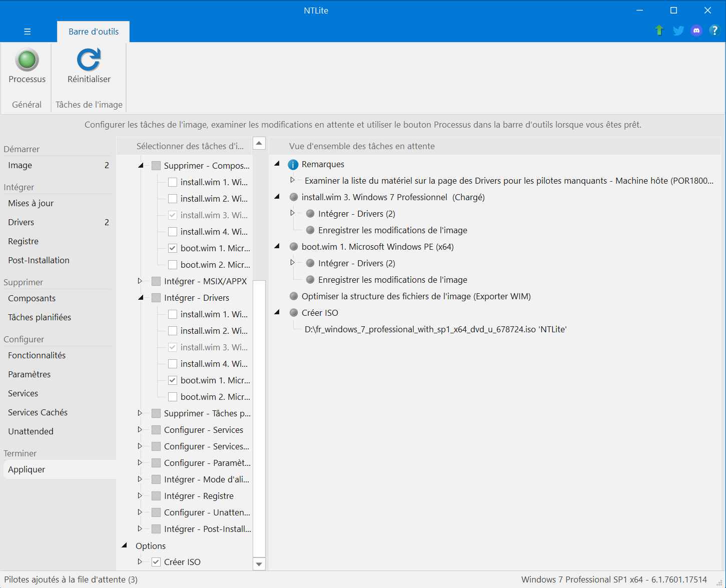This screenshot has width=726, height=588.
Task: Click status circle next to install.wim 3 Windows 7 Professionnel
Action: click(x=294, y=197)
